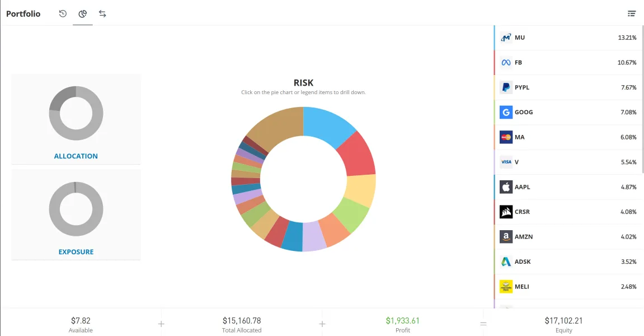Select the MELI legend row
Viewport: 644px width, 336px height.
(x=568, y=287)
